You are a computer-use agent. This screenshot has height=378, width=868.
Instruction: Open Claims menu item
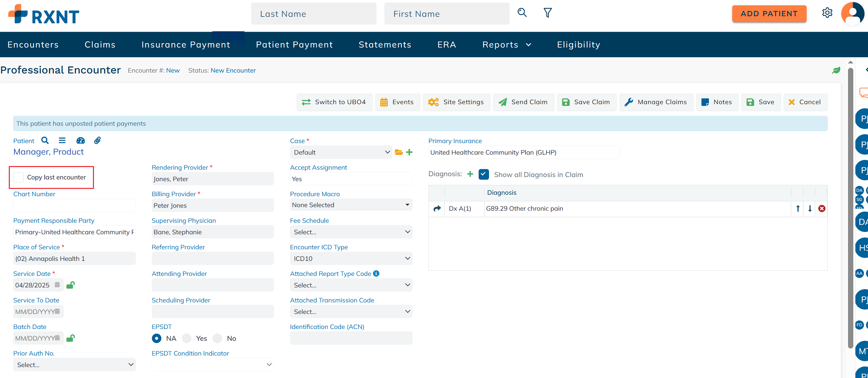[x=100, y=45]
